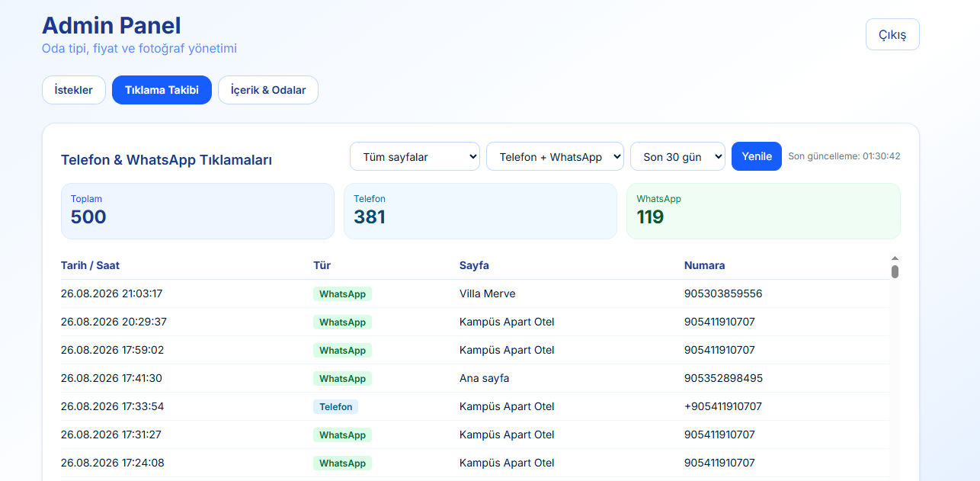This screenshot has height=481, width=980.
Task: Click the Sayfa column header
Action: [474, 265]
